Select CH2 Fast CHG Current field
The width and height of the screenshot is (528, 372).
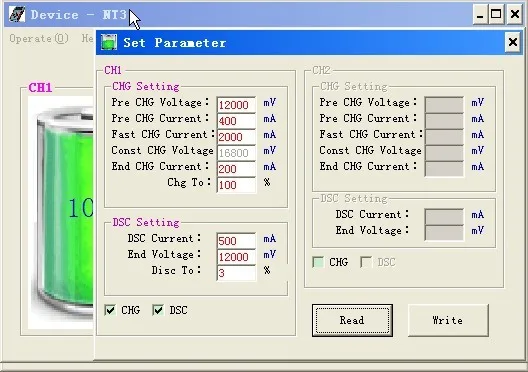coord(444,137)
